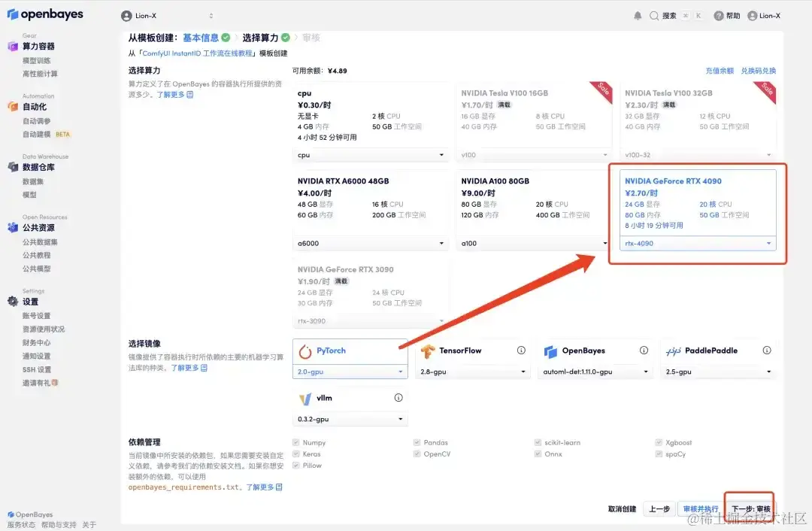The image size is (812, 531).
Task: Open 自动调参 in sidebar
Action: (36, 120)
